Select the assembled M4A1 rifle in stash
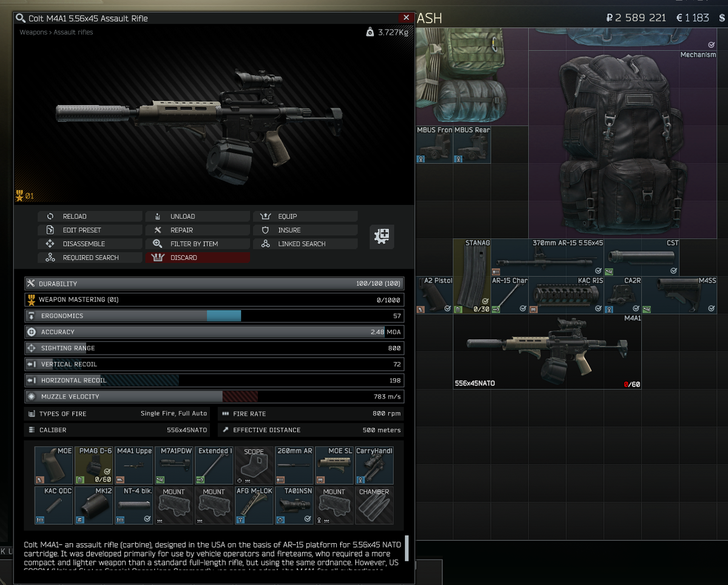This screenshot has width=728, height=585. (x=547, y=351)
